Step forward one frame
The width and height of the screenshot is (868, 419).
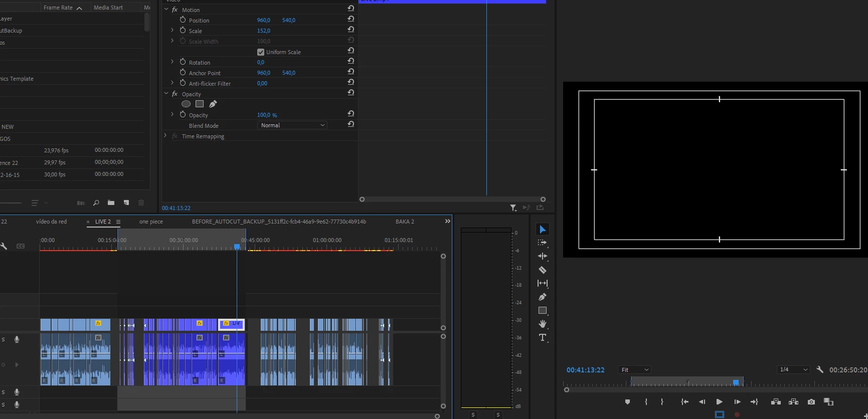point(737,402)
